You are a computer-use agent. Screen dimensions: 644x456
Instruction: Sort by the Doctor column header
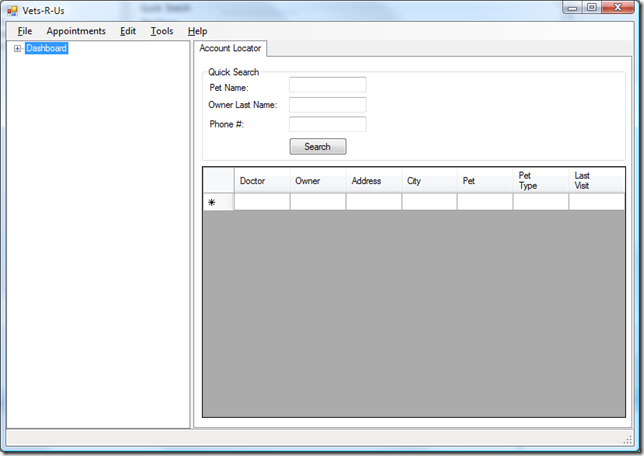tap(262, 180)
